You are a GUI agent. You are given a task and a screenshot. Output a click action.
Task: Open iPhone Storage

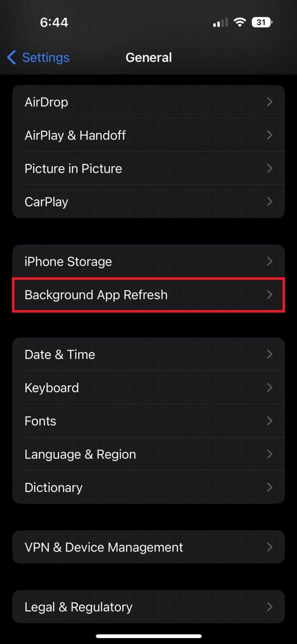click(148, 262)
